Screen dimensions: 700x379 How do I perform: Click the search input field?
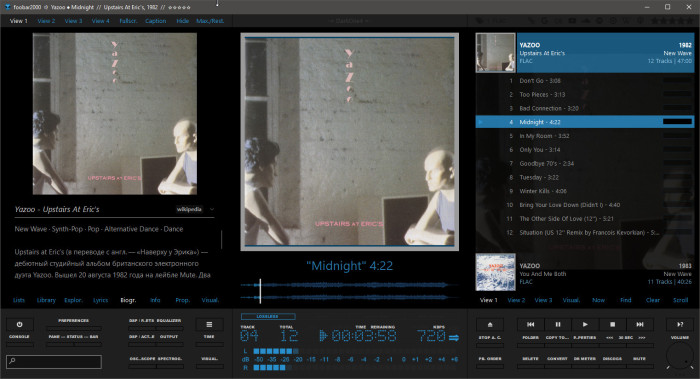(54, 361)
